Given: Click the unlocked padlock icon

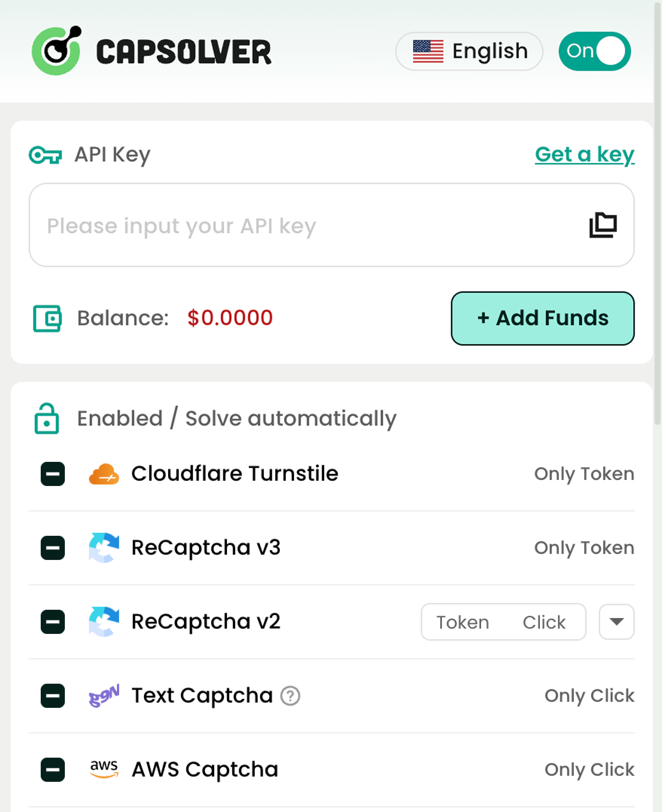Looking at the screenshot, I should pyautogui.click(x=47, y=418).
